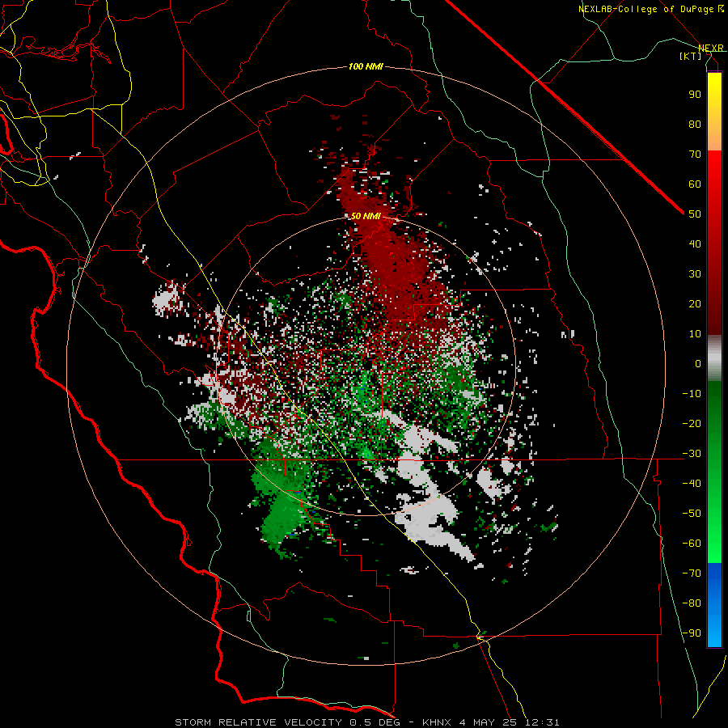Click the NEXR label above the color scale
The height and width of the screenshot is (728, 728).
coord(711,48)
